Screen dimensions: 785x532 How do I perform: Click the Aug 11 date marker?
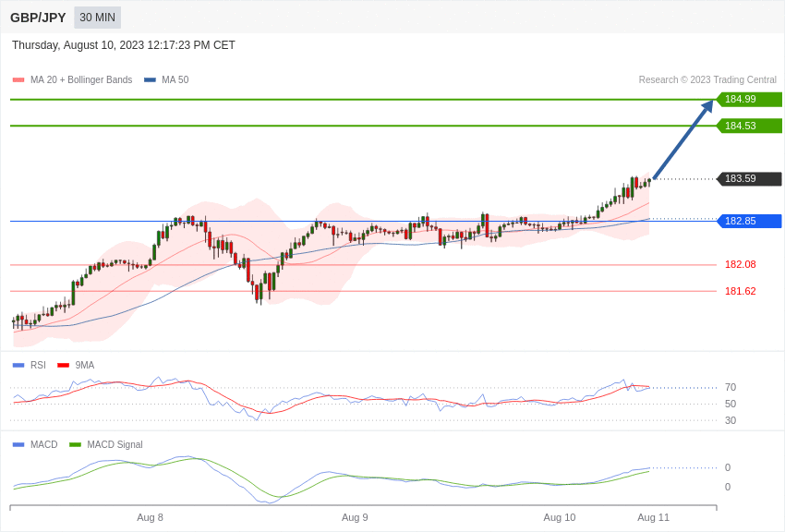click(x=653, y=517)
